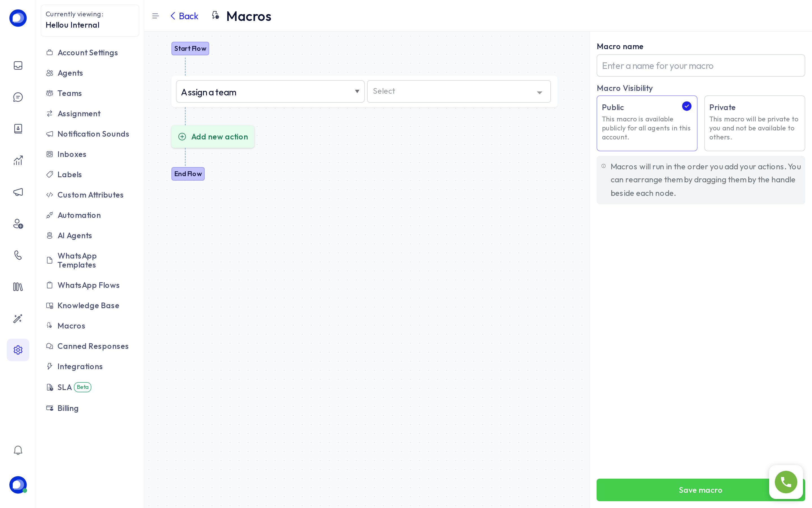
Task: Open the library books icon
Action: [18, 287]
